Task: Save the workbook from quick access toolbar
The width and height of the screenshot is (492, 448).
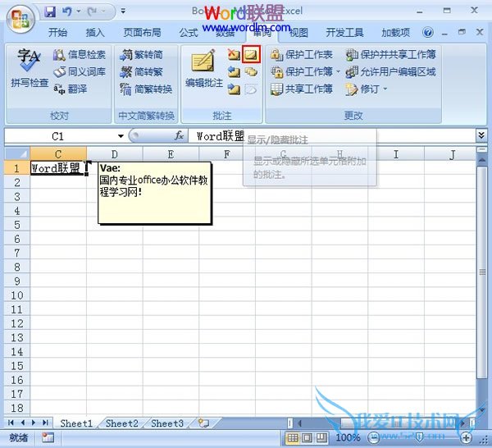Action: pos(50,12)
